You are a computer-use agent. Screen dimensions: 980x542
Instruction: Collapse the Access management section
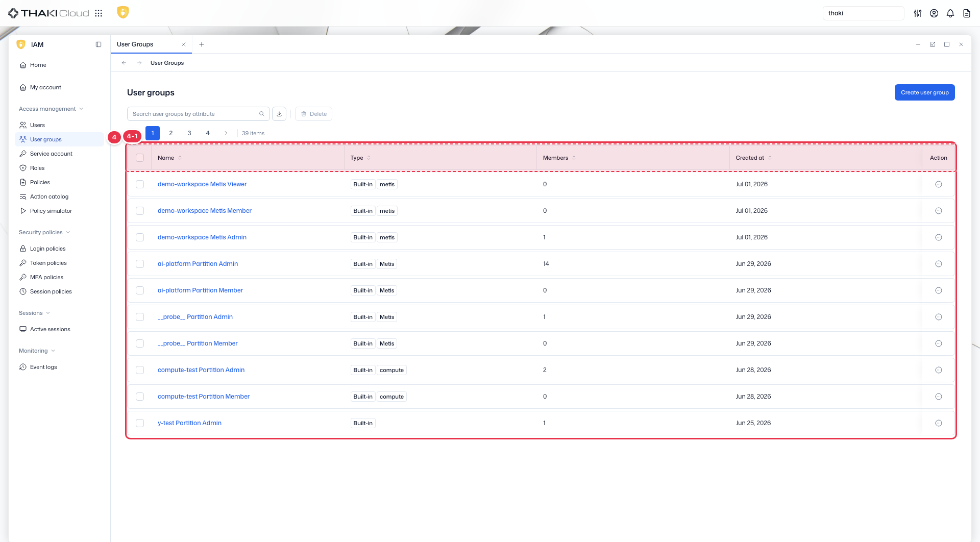click(x=51, y=109)
